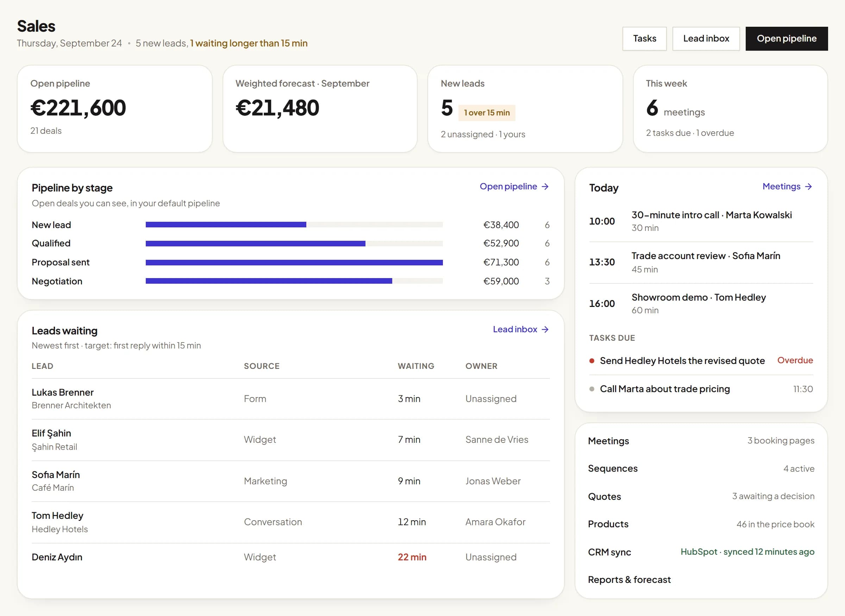This screenshot has width=845, height=616.
Task: Click '2 tasks due · 1 overdue' text
Action: point(689,133)
